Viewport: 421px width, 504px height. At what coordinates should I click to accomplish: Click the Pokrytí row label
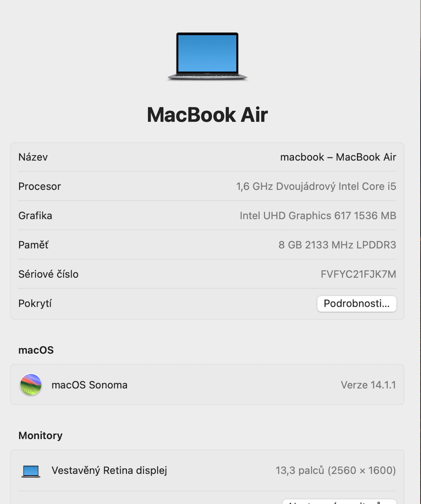(35, 304)
